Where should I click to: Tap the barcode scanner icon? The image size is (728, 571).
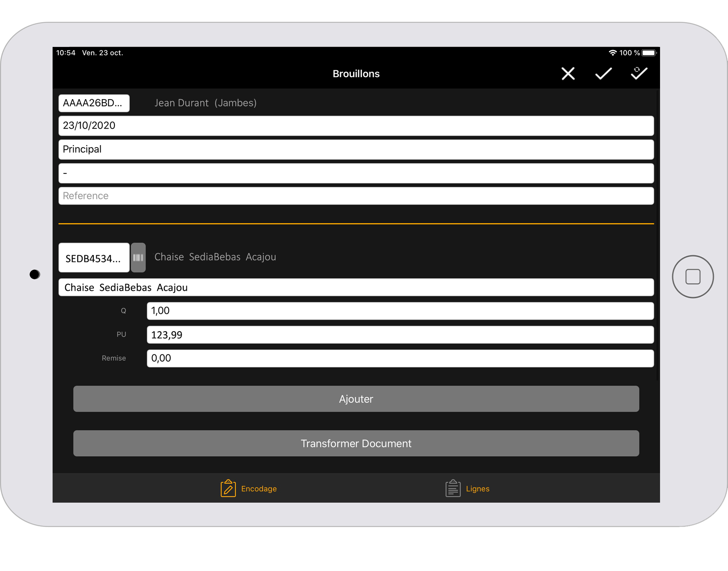[x=138, y=258]
